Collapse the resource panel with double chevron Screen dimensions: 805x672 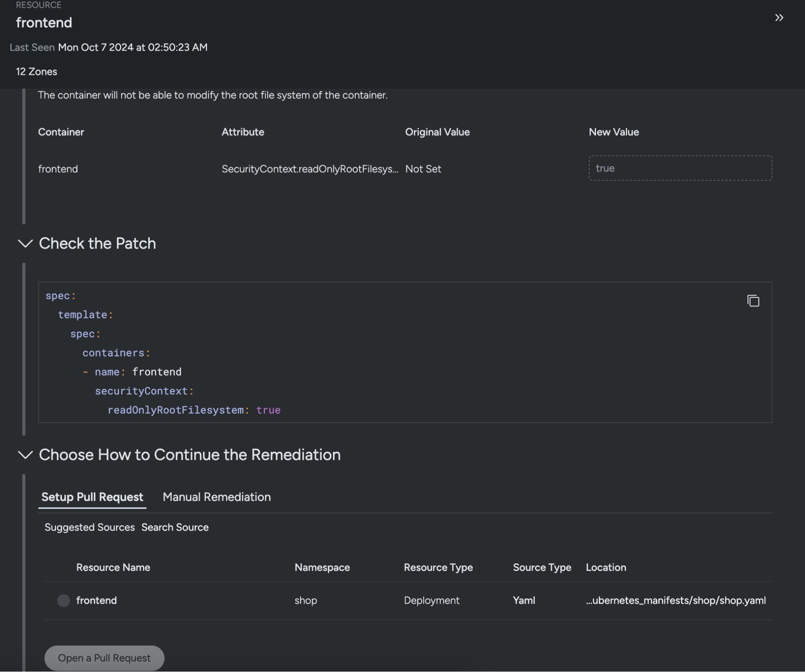coord(779,18)
